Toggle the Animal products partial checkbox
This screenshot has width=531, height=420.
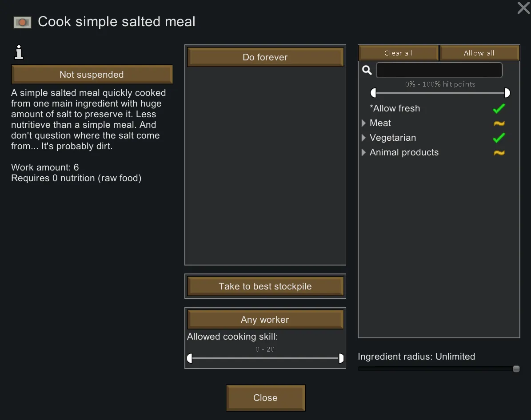pos(499,153)
